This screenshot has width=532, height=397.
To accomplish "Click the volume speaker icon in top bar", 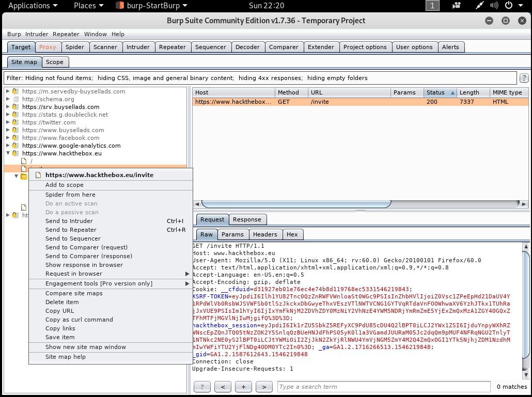I will (495, 6).
